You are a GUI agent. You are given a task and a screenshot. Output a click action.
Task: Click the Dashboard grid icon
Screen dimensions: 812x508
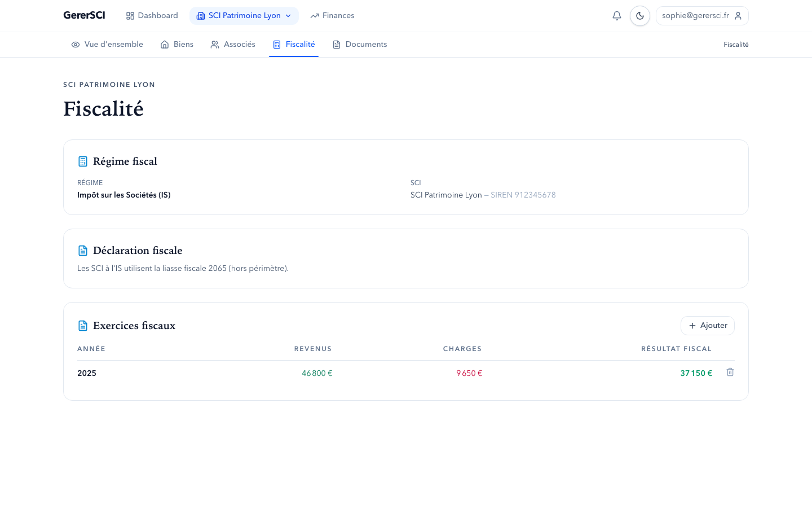coord(130,16)
